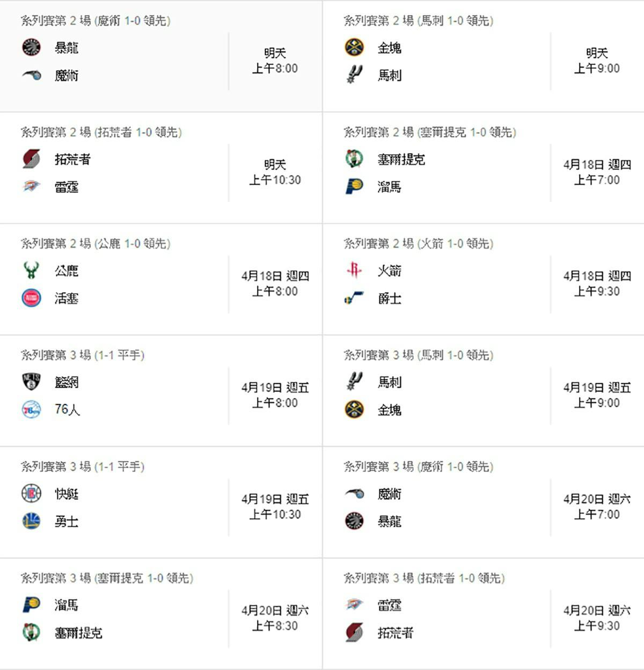Click the Detroit Pistons logo
Image resolution: width=644 pixels, height=670 pixels.
31,298
